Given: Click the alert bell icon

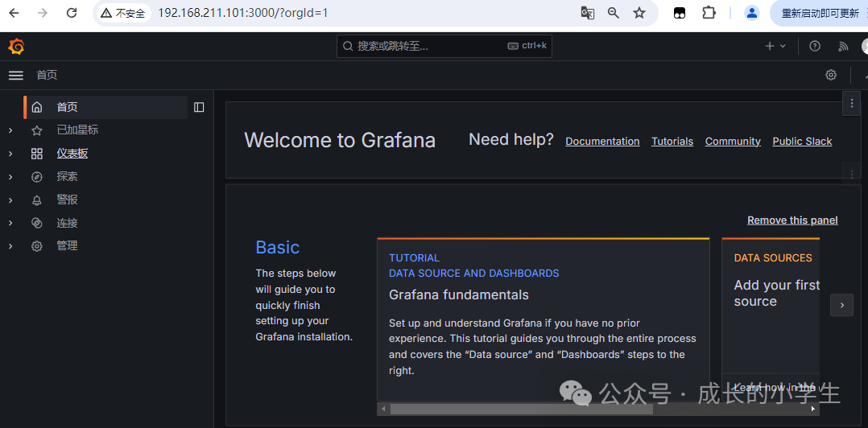Looking at the screenshot, I should pyautogui.click(x=36, y=200).
